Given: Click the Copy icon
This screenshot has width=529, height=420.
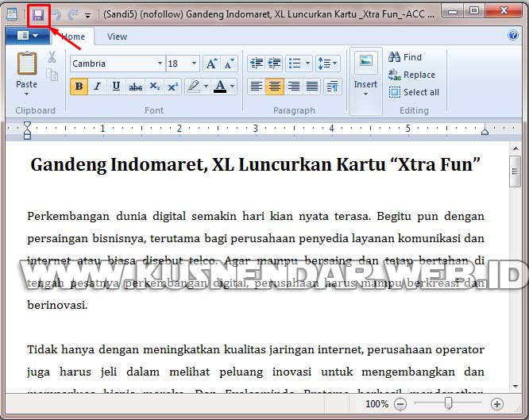Looking at the screenshot, I should pyautogui.click(x=52, y=75).
